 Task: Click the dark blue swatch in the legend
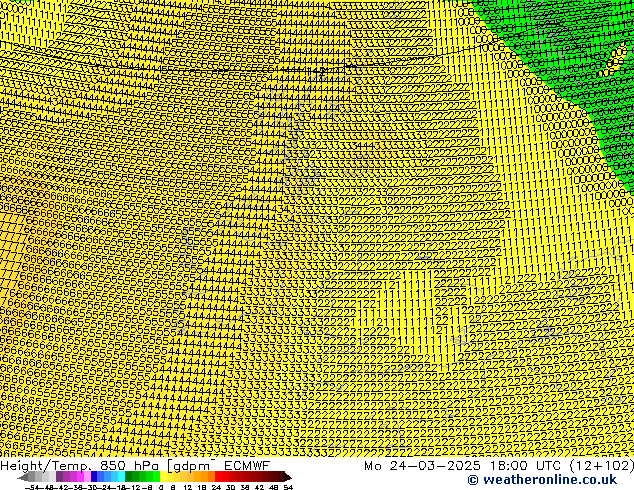94,477
